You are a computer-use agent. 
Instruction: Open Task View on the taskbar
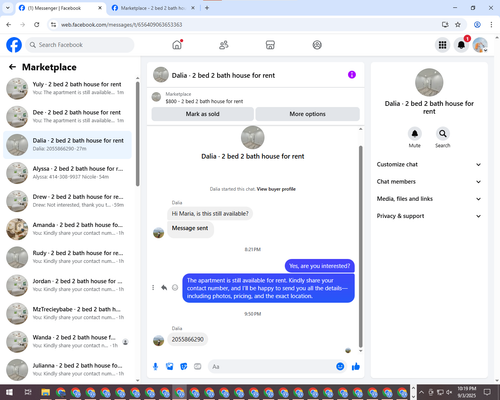click(x=28, y=392)
